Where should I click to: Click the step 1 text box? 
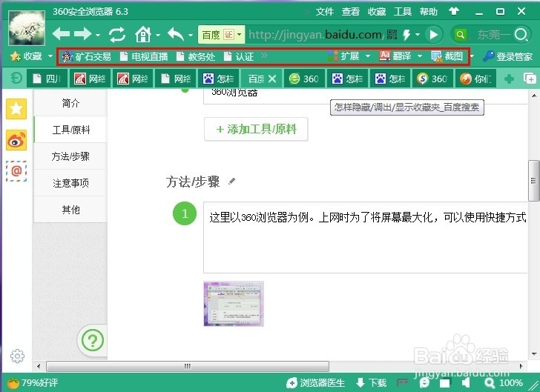(x=366, y=237)
